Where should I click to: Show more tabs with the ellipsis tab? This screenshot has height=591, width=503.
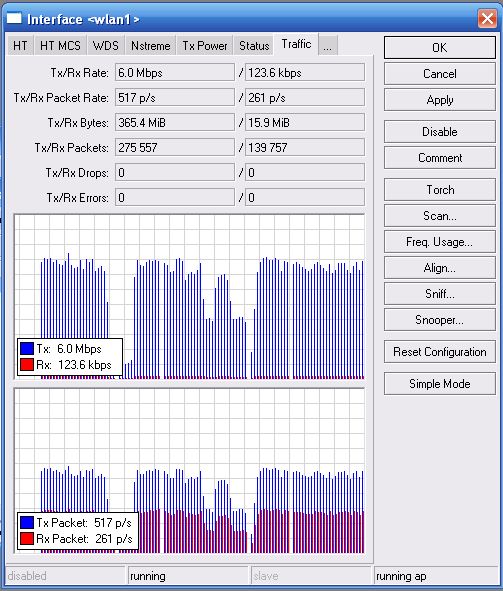coord(327,46)
